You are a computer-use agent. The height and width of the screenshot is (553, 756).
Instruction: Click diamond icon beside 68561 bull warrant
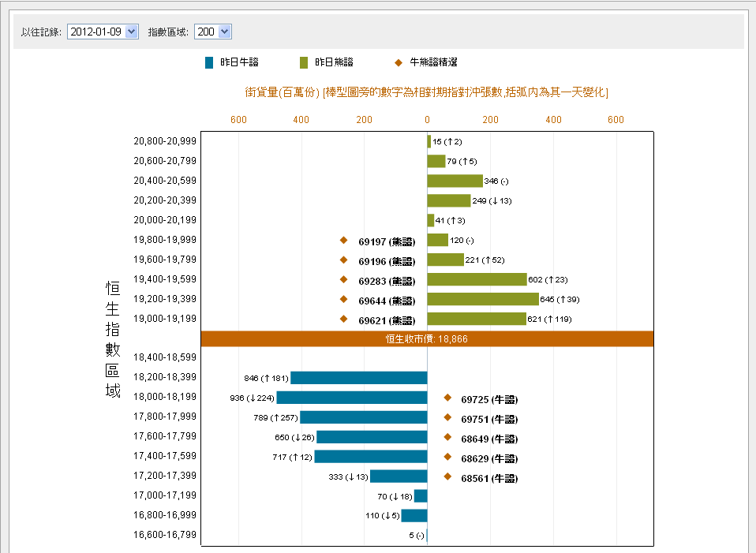coord(447,476)
